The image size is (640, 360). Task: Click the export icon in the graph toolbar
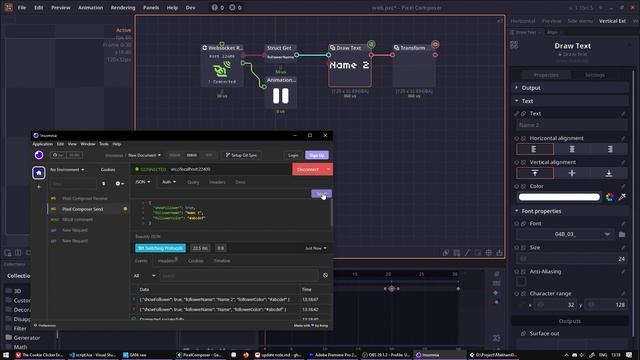pyautogui.click(x=499, y=253)
